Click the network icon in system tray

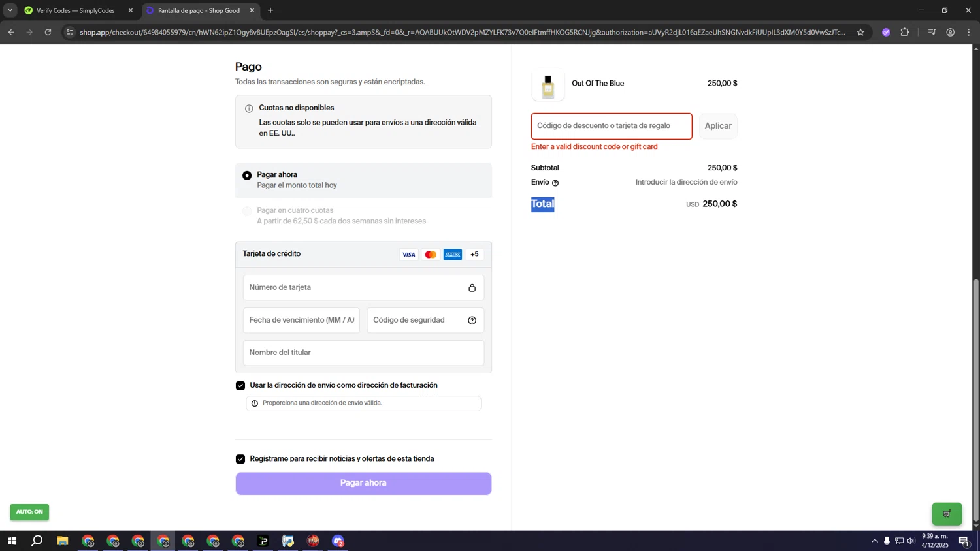pos(899,541)
